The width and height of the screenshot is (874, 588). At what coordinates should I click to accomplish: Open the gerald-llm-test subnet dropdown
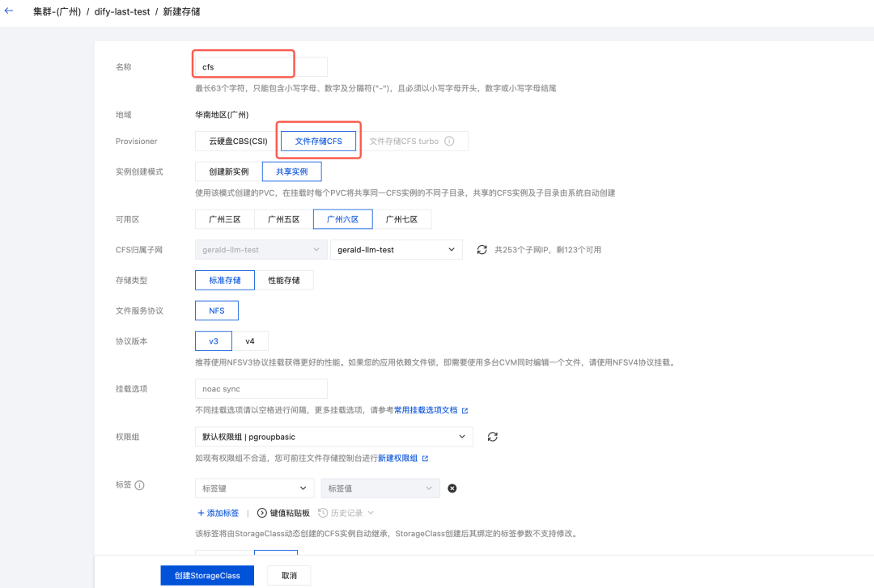tap(396, 249)
